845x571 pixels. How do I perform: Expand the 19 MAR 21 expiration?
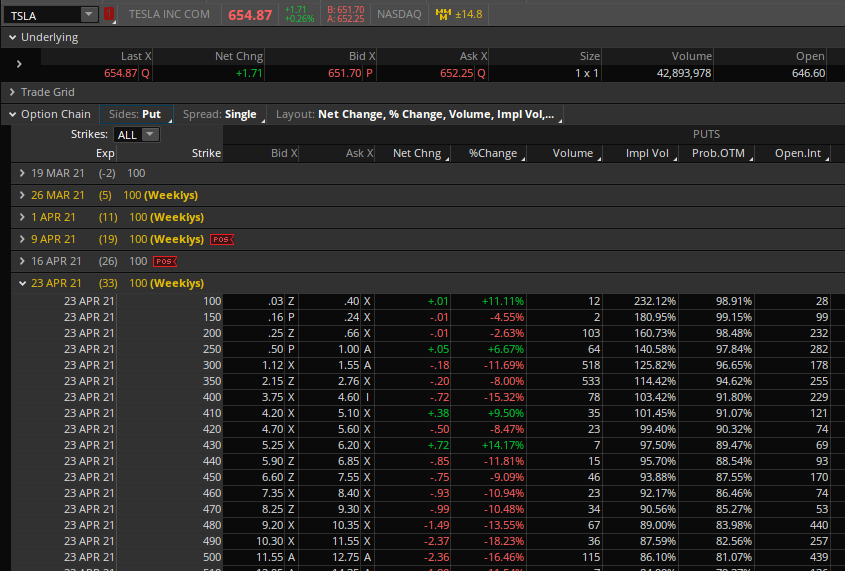click(x=22, y=173)
